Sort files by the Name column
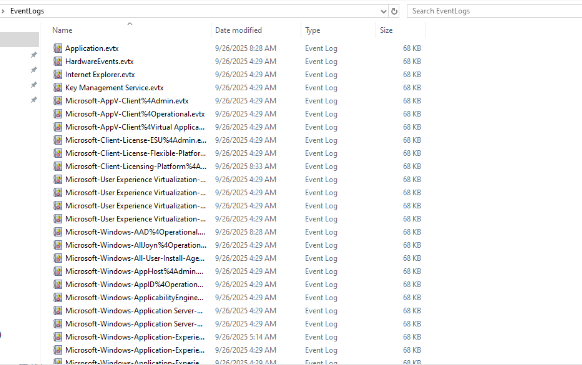 coord(62,30)
